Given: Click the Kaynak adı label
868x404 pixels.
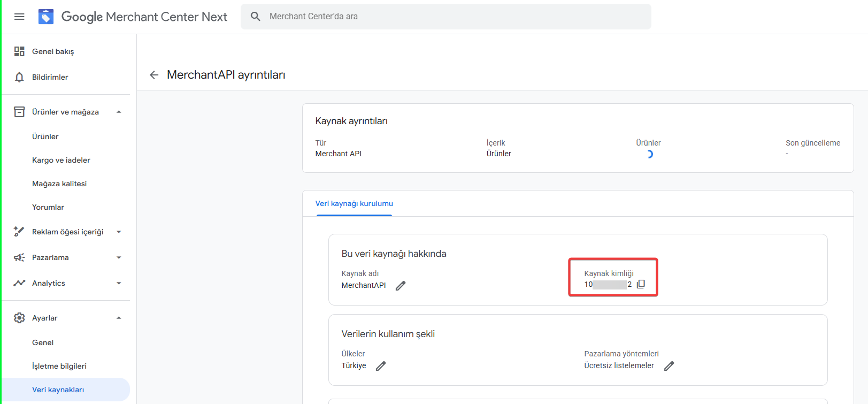Looking at the screenshot, I should [360, 273].
